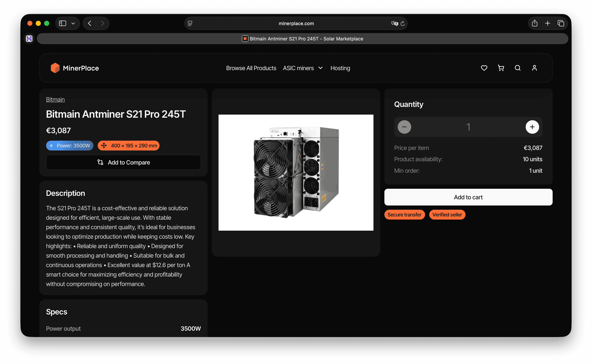Screen dimensions: 592x364
Task: Open the user account icon
Action: [534, 68]
